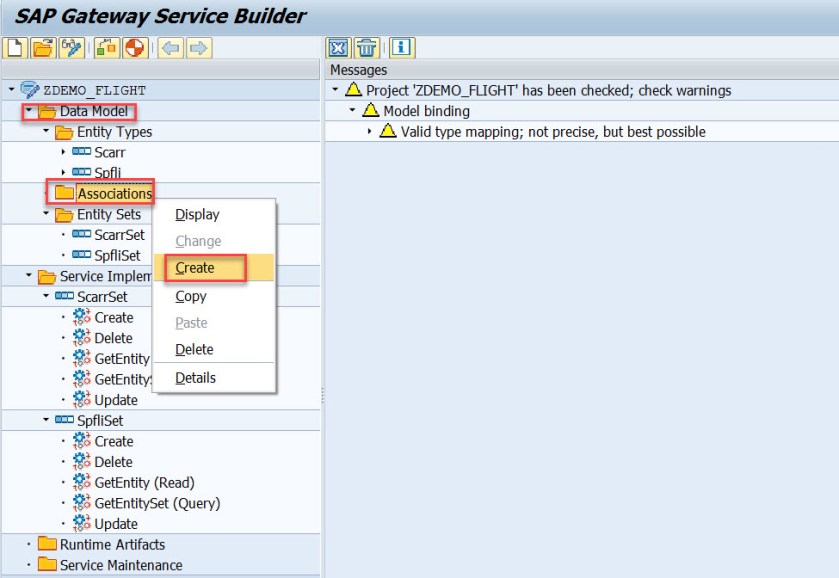The height and width of the screenshot is (578, 839).
Task: Select the Service Maintenance node label
Action: [x=121, y=565]
